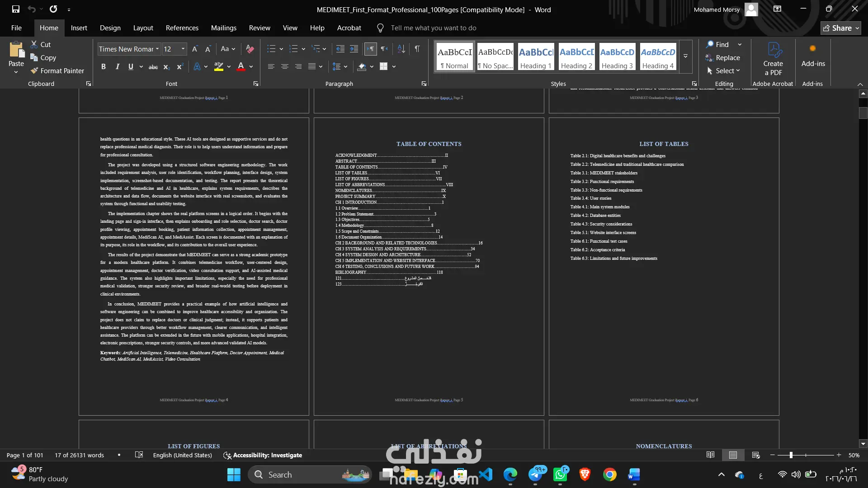Image resolution: width=868 pixels, height=488 pixels.
Task: Increase paragraph indent
Action: click(354, 49)
